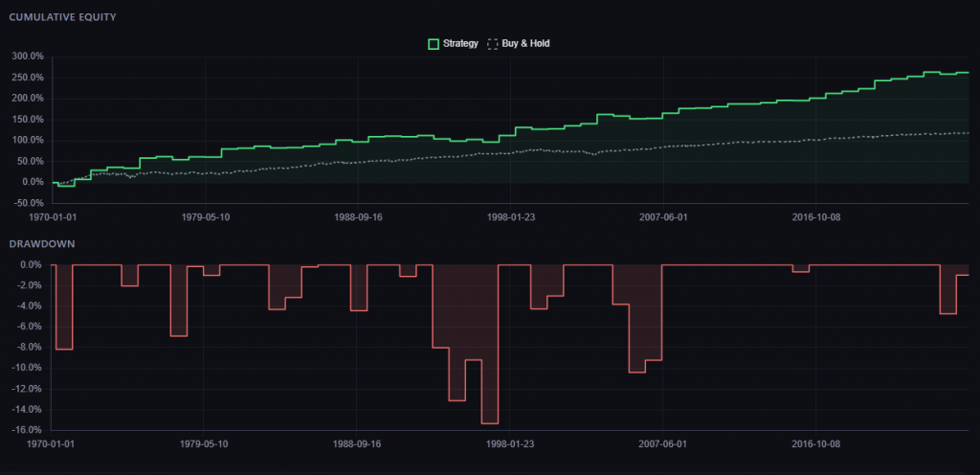Select 1988-09-16 date on drawdown chart axis
980x475 pixels.
tap(356, 444)
